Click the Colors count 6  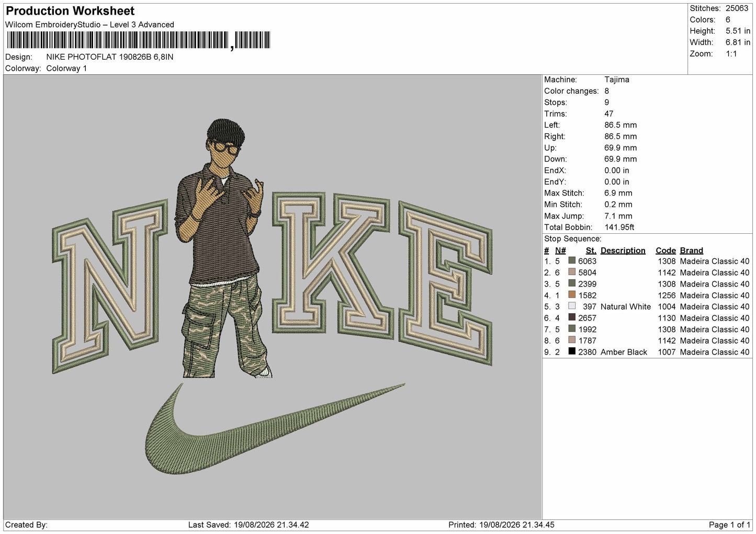coord(728,20)
